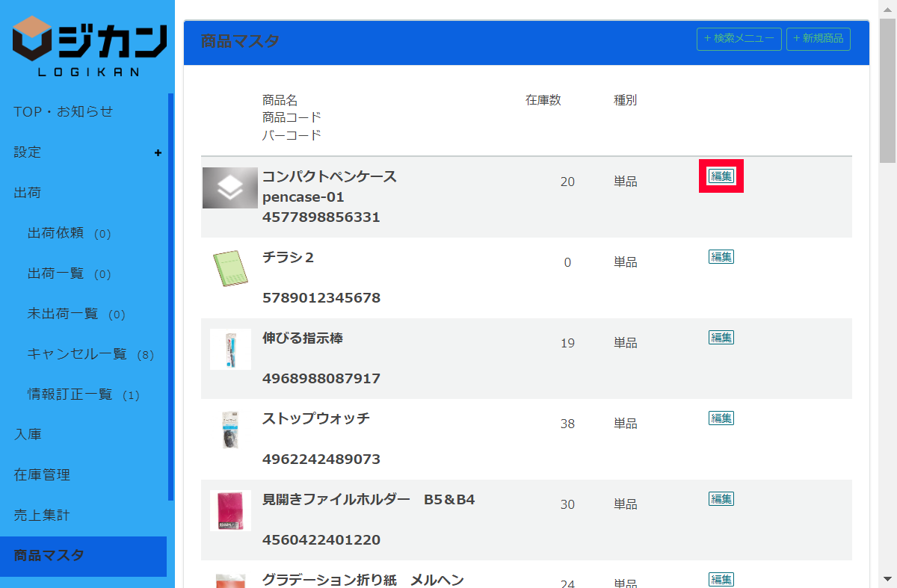Image resolution: width=897 pixels, height=588 pixels.
Task: Open 在庫管理 section
Action: tap(42, 475)
